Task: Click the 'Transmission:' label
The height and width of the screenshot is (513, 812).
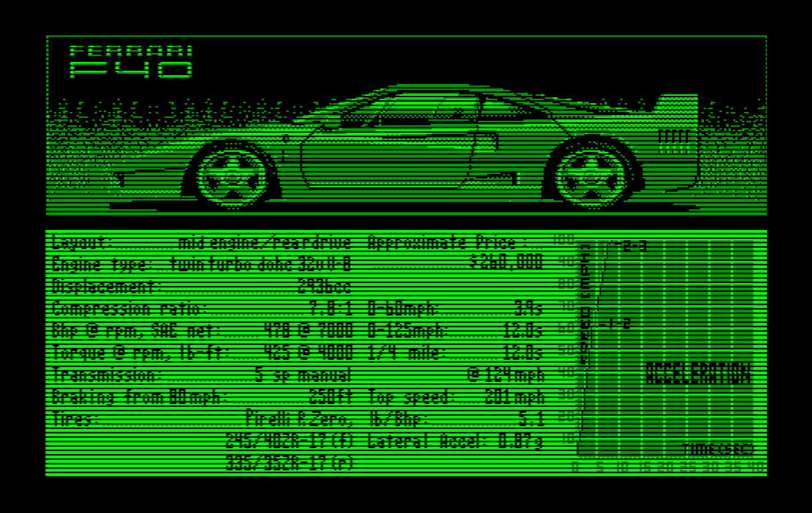Action: (107, 375)
